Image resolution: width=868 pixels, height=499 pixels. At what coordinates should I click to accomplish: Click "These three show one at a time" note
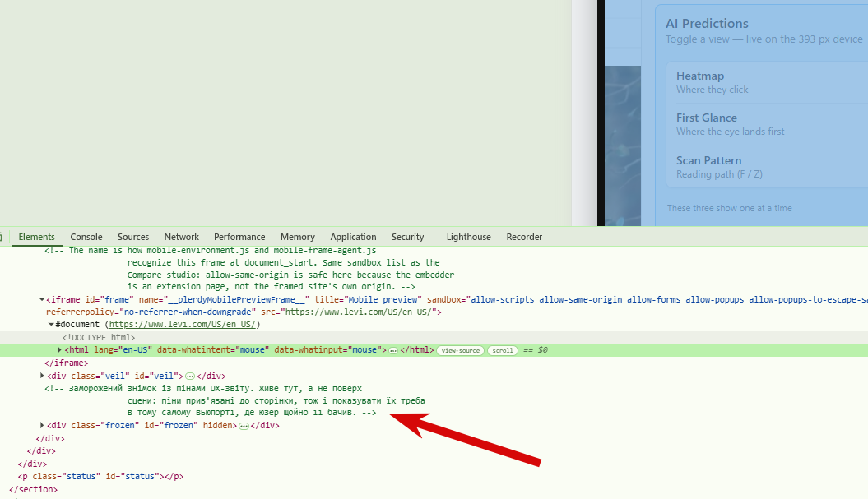pos(729,208)
